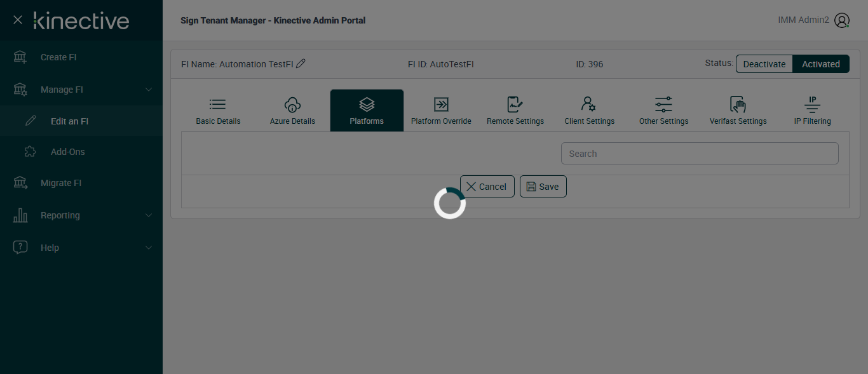Click the Platform Override arrow icon
This screenshot has width=868, height=374.
pyautogui.click(x=441, y=104)
